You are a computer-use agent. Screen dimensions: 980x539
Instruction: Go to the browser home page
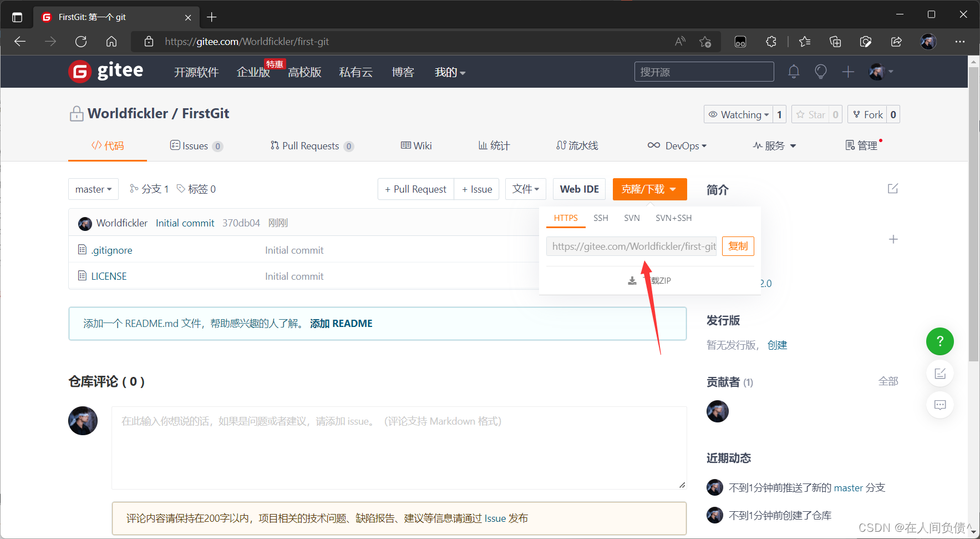coord(111,42)
